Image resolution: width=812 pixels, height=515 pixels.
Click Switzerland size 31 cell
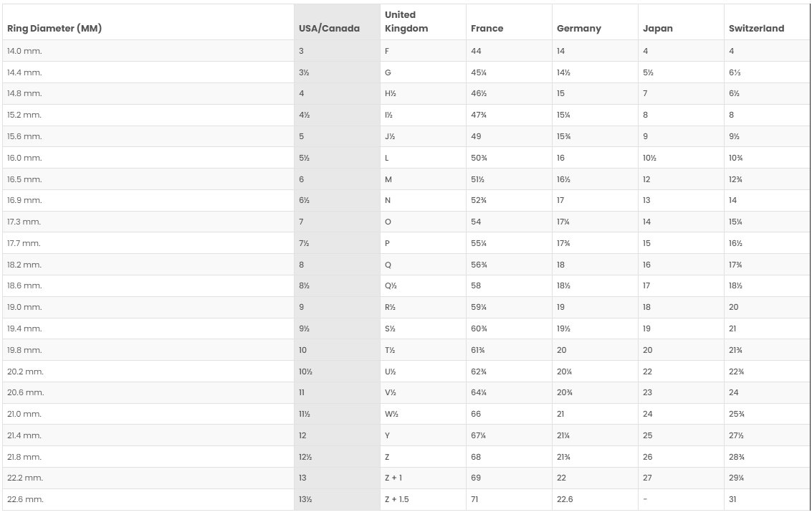[732, 499]
